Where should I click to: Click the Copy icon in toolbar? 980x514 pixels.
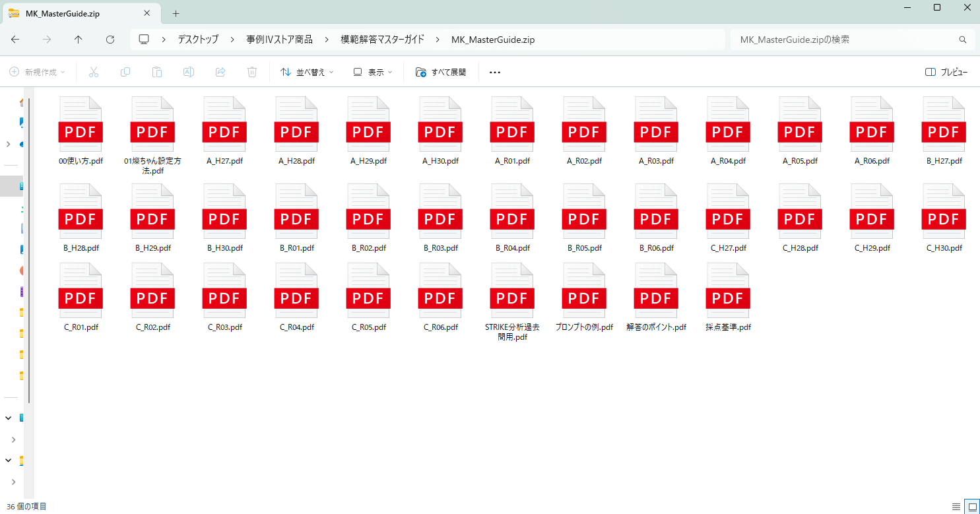coord(125,72)
